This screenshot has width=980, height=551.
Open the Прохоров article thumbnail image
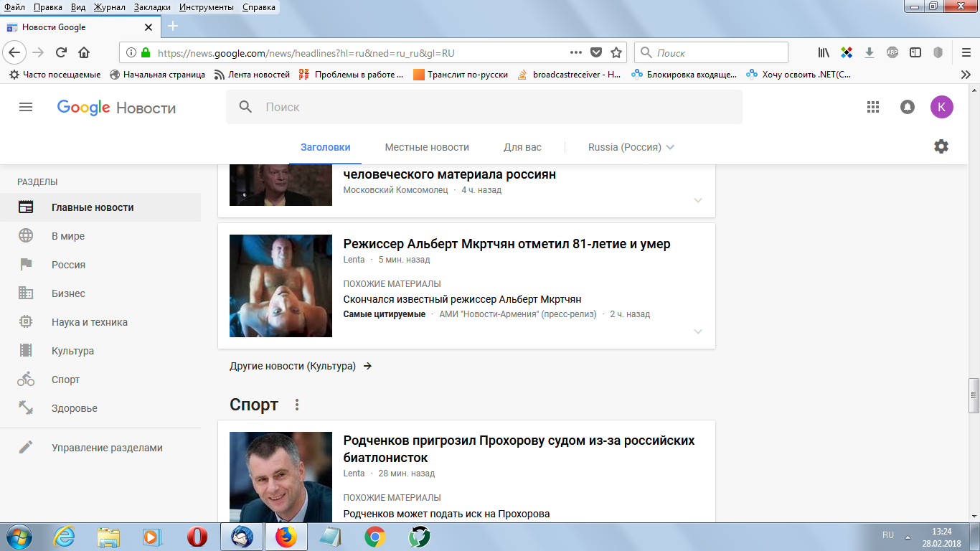coord(281,476)
